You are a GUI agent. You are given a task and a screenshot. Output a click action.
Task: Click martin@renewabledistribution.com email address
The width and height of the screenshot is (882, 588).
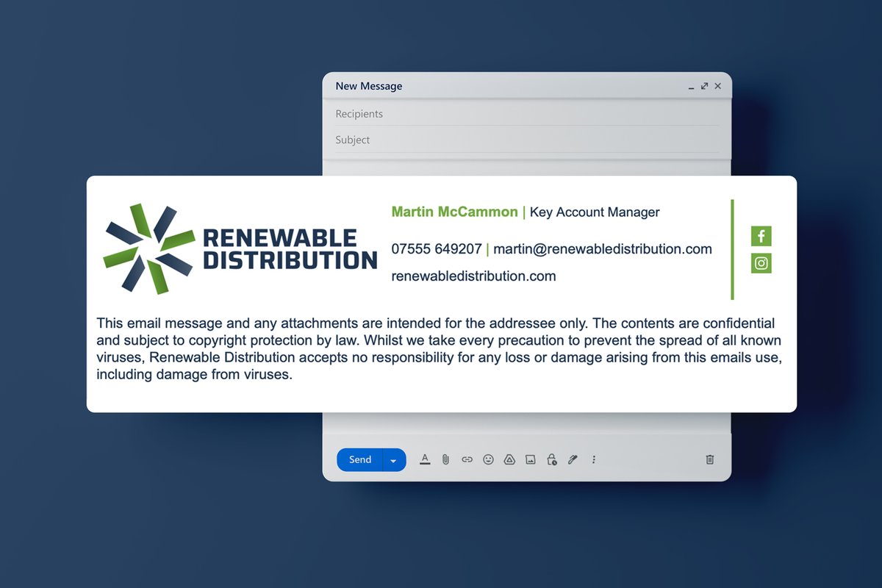(603, 249)
